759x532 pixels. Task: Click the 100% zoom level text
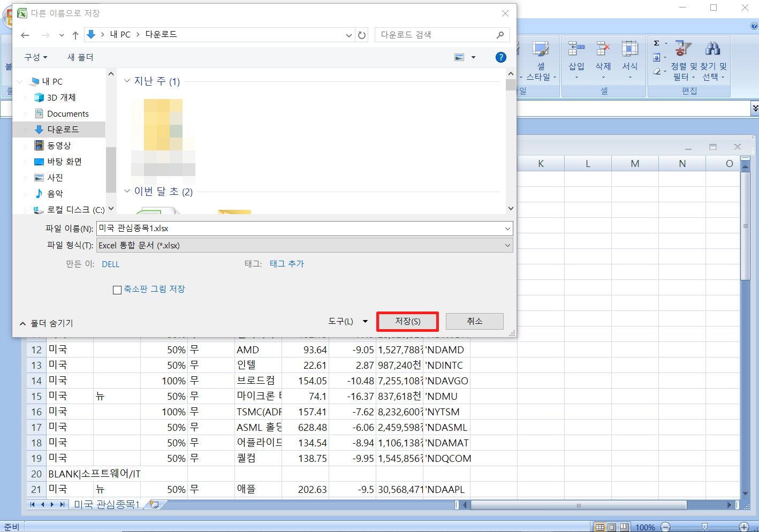pyautogui.click(x=645, y=527)
